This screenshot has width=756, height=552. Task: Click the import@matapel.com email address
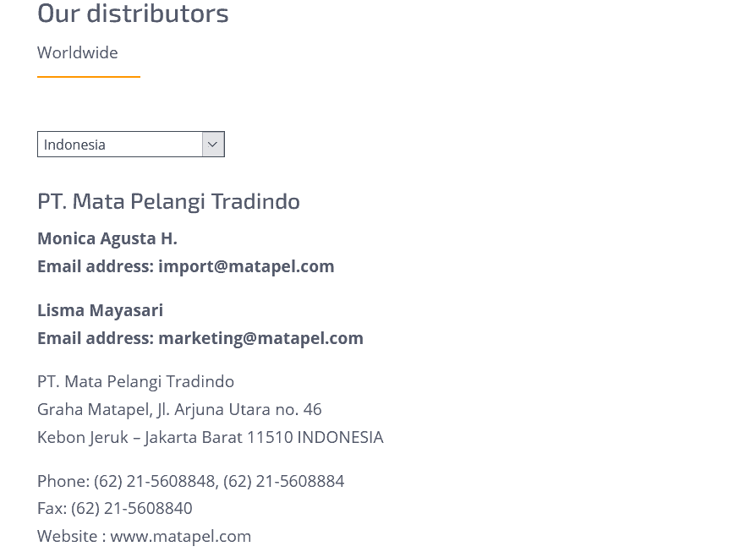245,266
